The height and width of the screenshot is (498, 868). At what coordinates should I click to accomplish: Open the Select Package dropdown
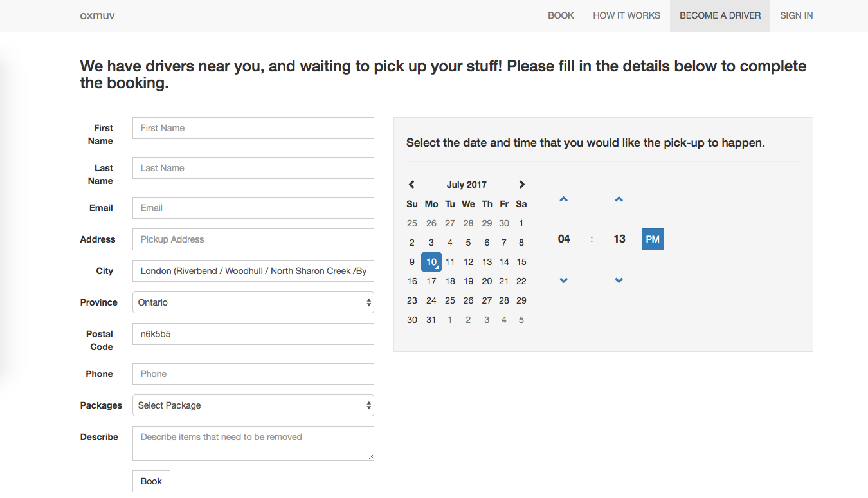[253, 405]
